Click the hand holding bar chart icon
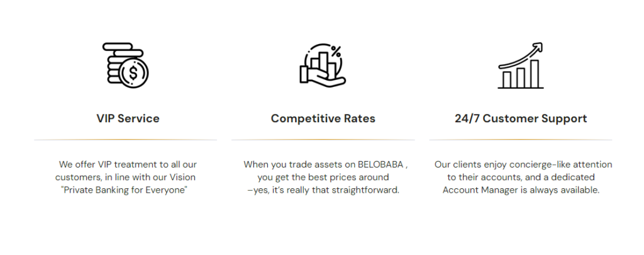The width and height of the screenshot is (644, 255). pyautogui.click(x=323, y=66)
